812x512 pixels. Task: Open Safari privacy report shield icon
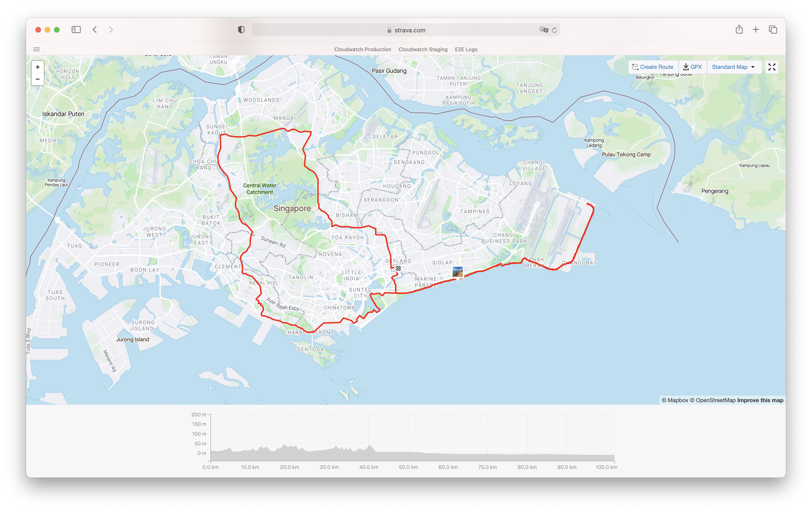(x=241, y=30)
